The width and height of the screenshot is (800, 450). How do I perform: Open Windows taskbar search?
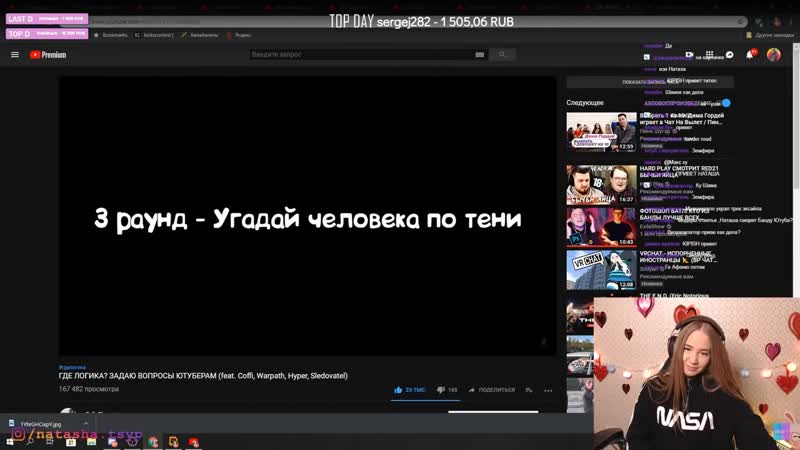[x=30, y=442]
